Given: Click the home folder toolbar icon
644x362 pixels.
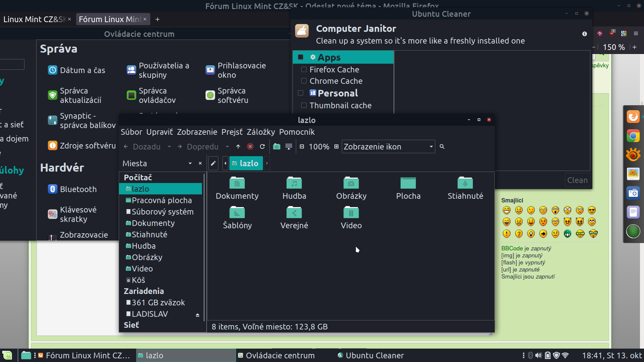Looking at the screenshot, I should (276, 146).
